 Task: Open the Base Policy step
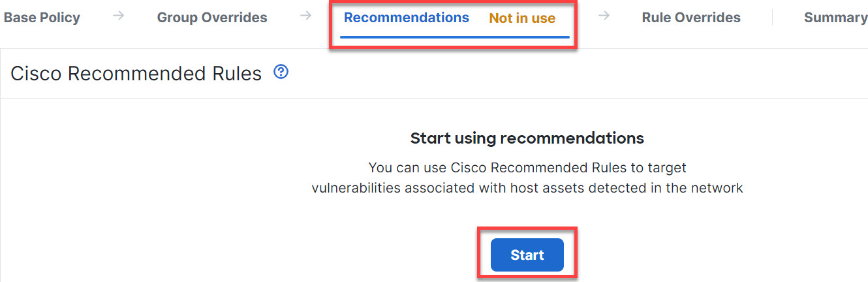[42, 18]
